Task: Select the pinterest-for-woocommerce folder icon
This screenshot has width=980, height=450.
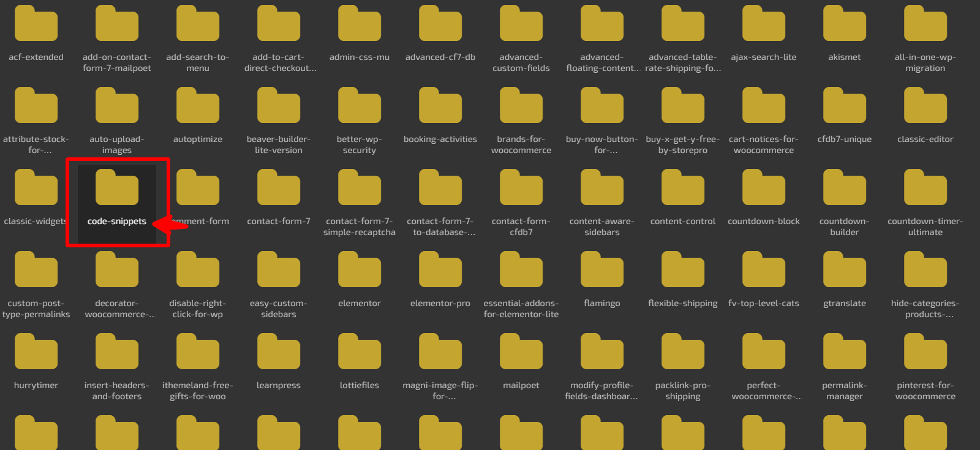Action: click(925, 351)
